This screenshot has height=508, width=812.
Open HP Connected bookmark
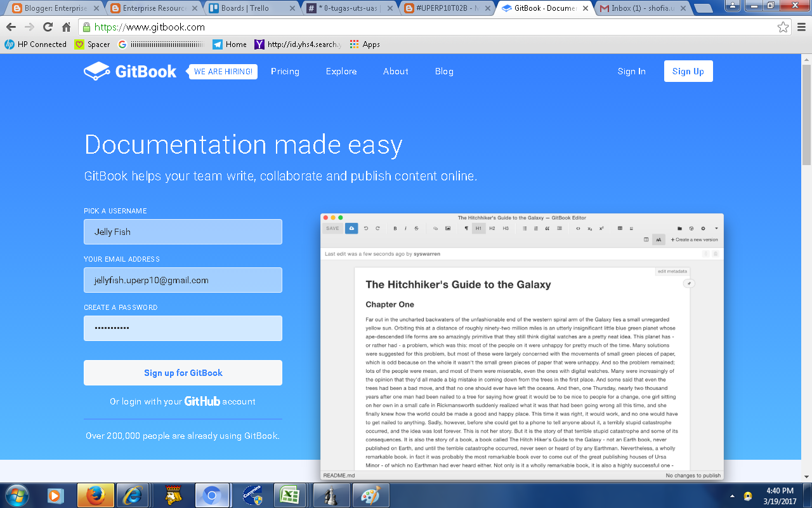point(36,44)
